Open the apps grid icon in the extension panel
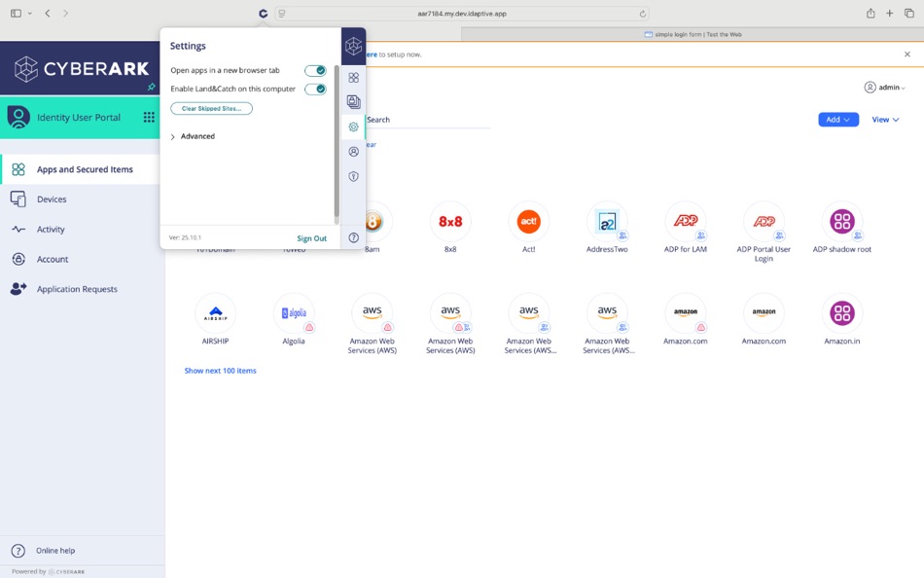 [x=353, y=77]
